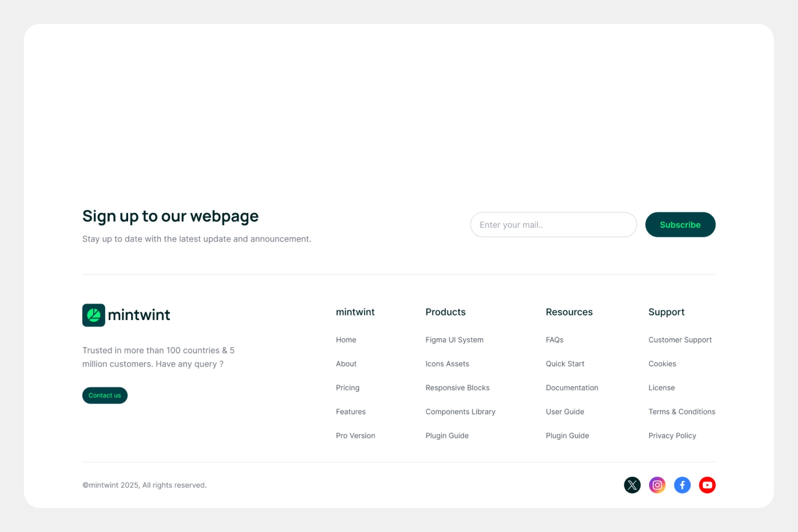Open the Customer Support link
The width and height of the screenshot is (798, 532).
pyautogui.click(x=680, y=340)
